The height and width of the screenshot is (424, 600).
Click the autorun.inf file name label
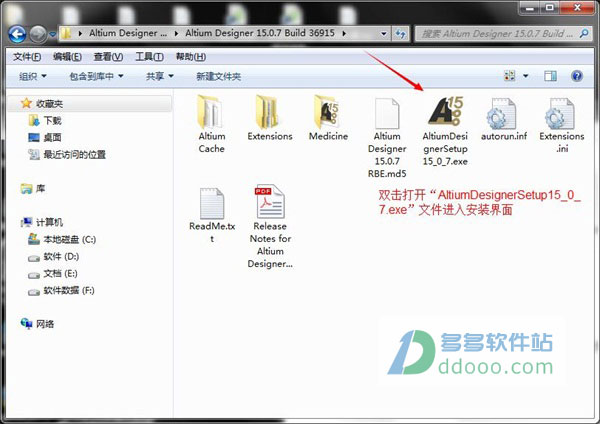pos(504,136)
